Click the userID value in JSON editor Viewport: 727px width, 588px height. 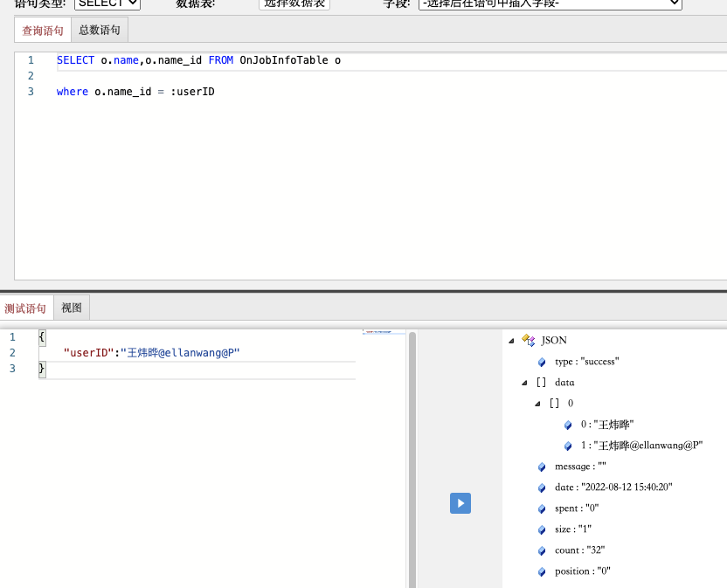pyautogui.click(x=180, y=353)
